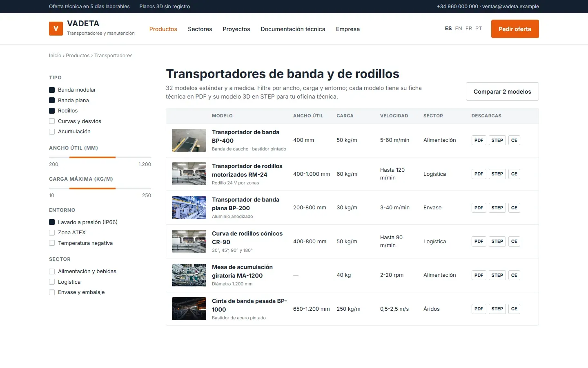Download the PDF for MA-1200
The width and height of the screenshot is (588, 368).
(x=479, y=275)
